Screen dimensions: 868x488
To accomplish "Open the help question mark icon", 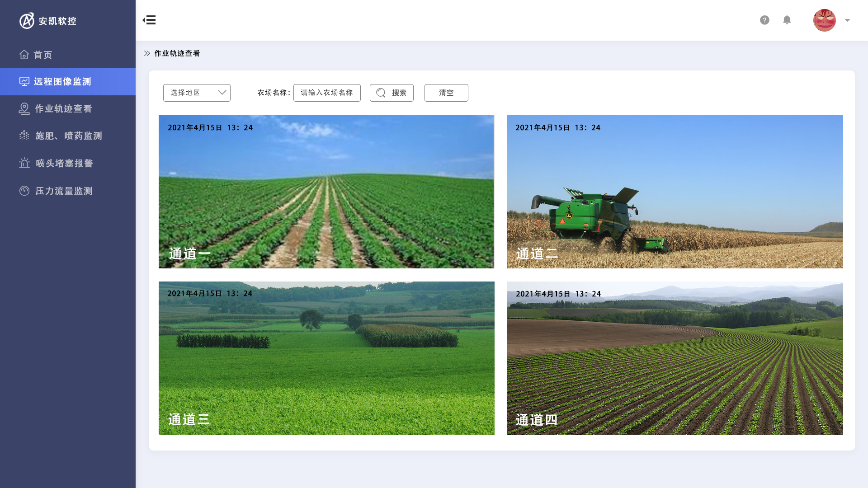I will point(764,20).
